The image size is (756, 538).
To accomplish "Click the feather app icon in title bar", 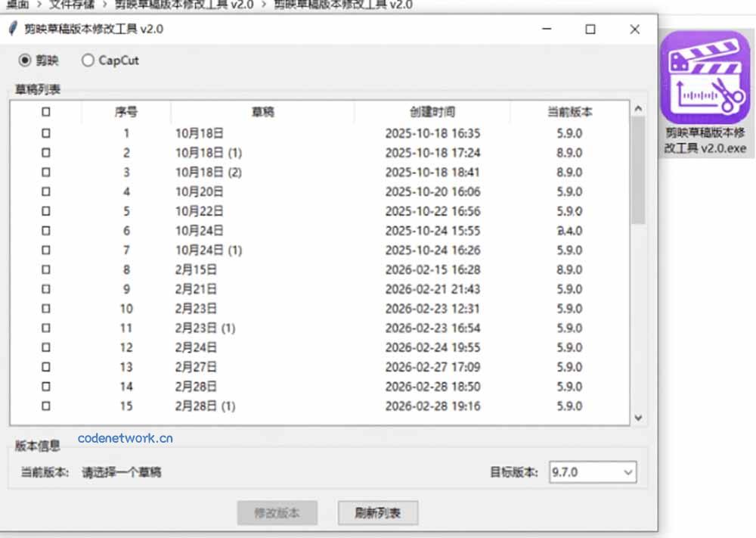I will (x=13, y=29).
